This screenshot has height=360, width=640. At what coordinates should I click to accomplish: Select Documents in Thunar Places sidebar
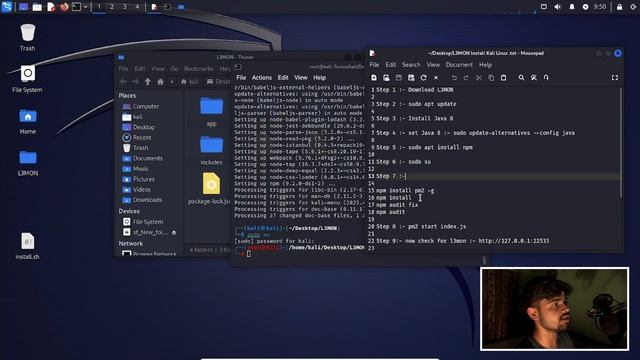(143, 158)
